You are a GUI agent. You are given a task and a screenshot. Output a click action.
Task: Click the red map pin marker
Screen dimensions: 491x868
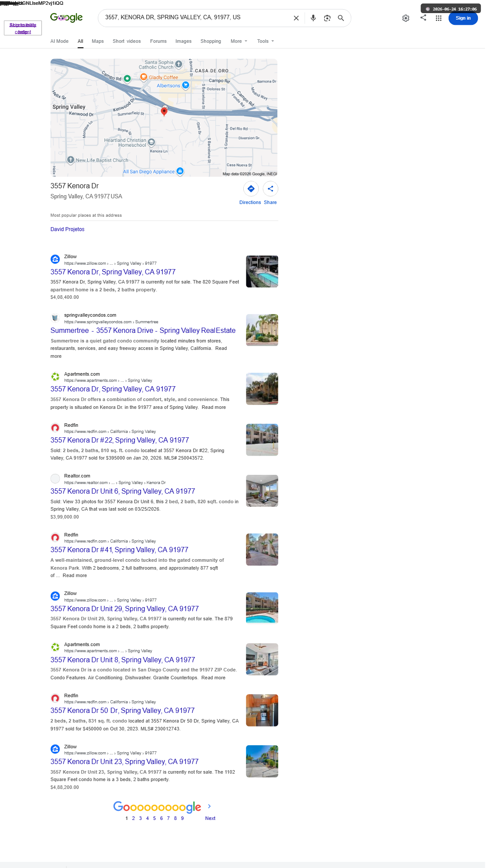point(164,111)
